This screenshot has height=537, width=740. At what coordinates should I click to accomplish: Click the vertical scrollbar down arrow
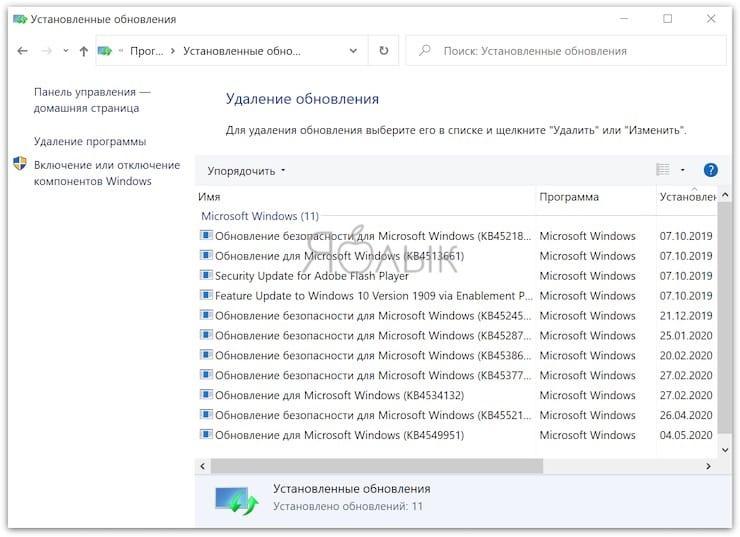(725, 450)
